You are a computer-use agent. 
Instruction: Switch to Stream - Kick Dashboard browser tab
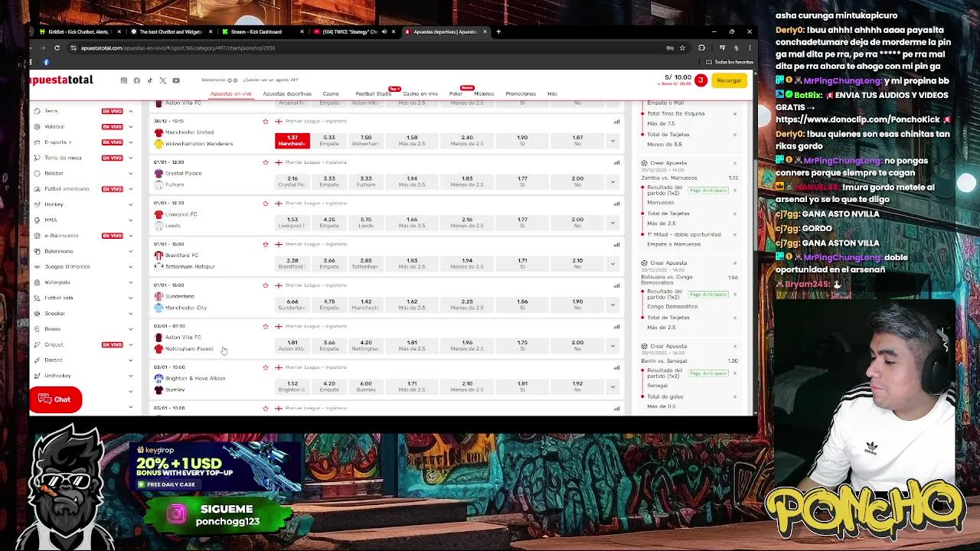256,31
